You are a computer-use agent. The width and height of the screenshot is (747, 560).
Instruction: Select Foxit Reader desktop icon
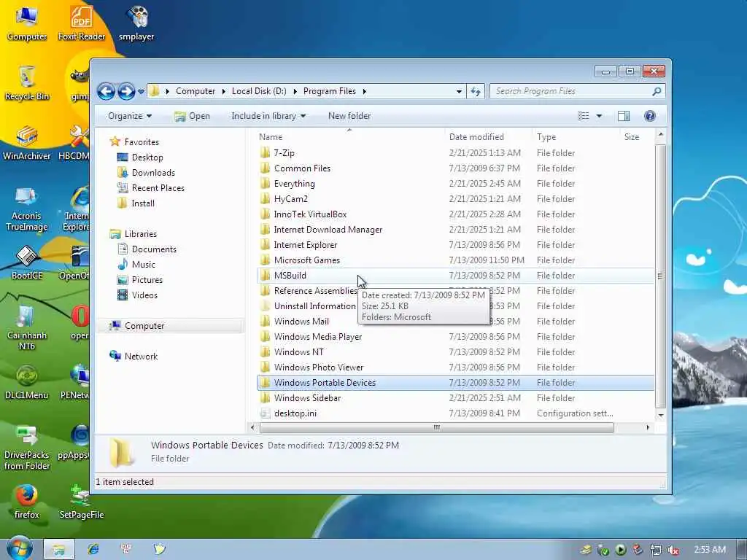[x=82, y=24]
